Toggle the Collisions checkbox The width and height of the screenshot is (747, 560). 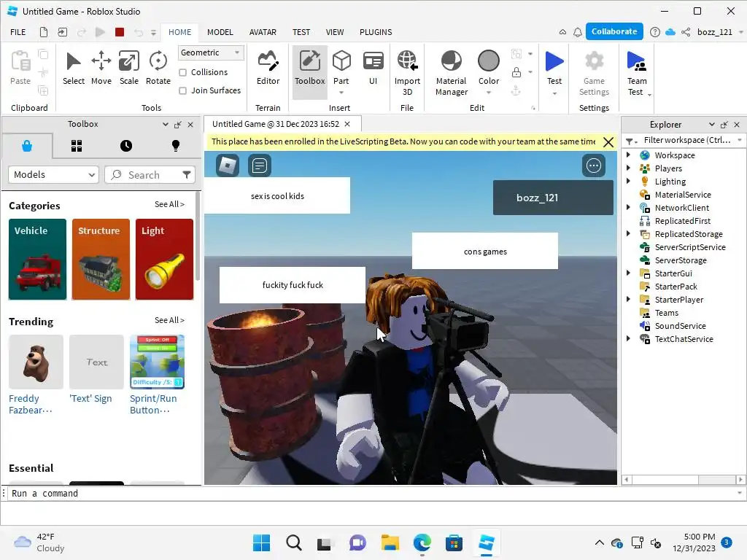coord(182,72)
